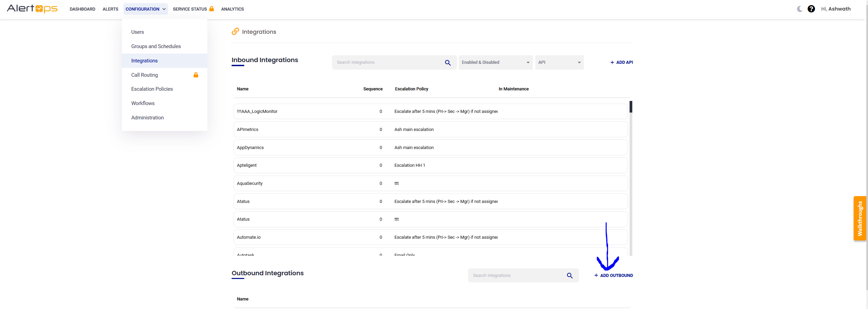Open the help question mark icon

811,9
